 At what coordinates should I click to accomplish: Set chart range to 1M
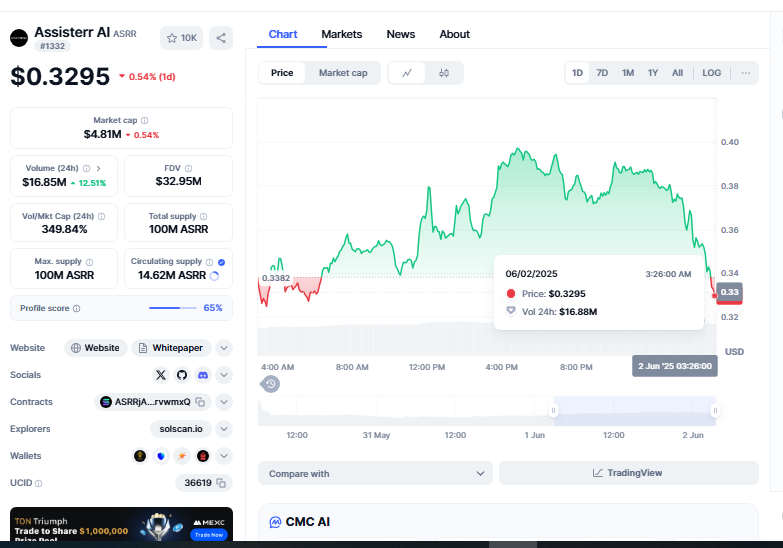pyautogui.click(x=628, y=73)
